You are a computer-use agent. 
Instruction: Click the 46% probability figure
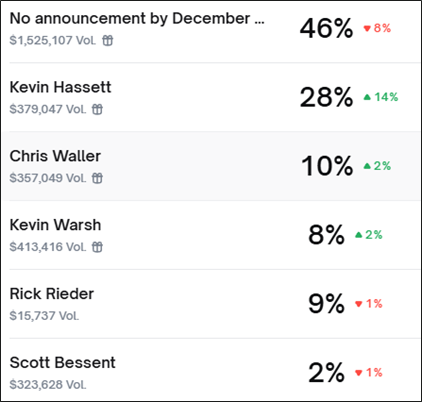pyautogui.click(x=326, y=28)
